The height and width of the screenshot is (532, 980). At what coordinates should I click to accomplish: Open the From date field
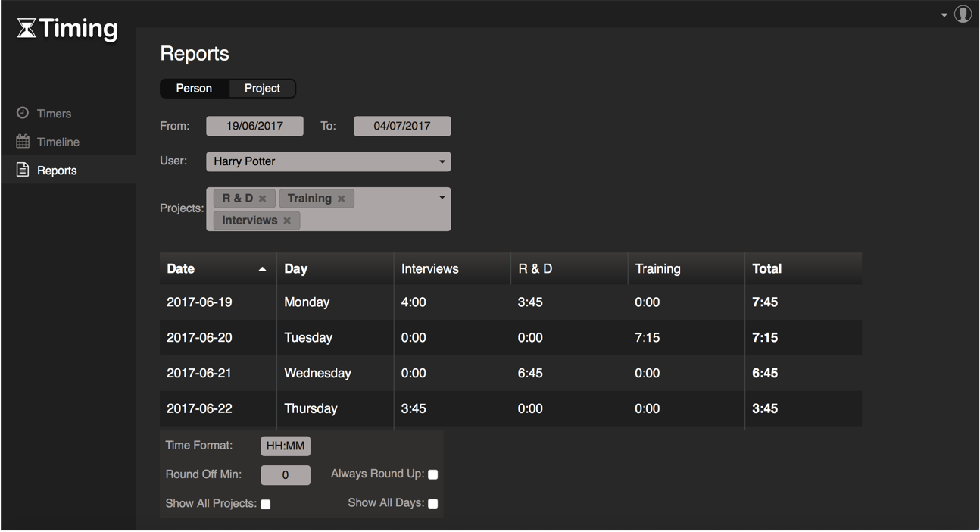pos(254,127)
